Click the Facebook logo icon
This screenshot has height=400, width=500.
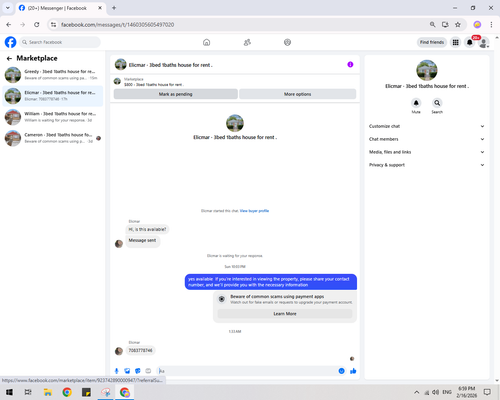click(x=10, y=42)
